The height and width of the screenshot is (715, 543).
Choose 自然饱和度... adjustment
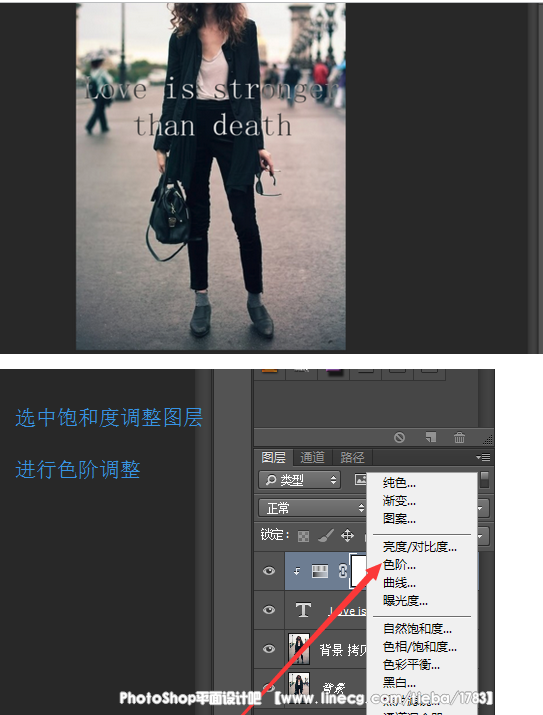[x=417, y=629]
